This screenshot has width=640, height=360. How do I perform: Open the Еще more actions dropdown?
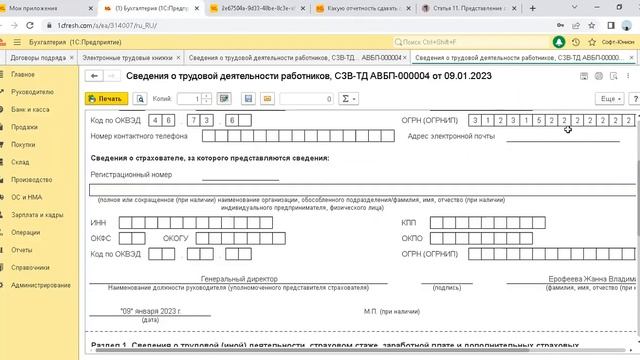pyautogui.click(x=610, y=99)
